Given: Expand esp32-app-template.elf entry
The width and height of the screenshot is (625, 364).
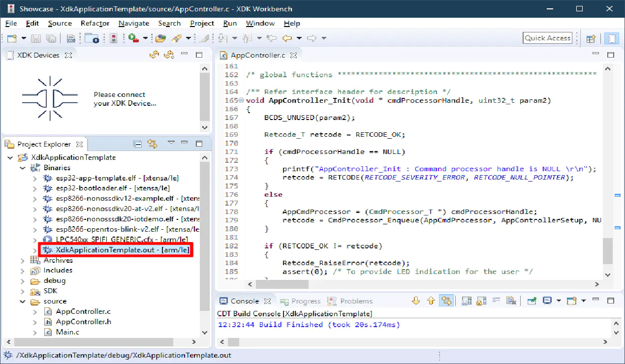Looking at the screenshot, I should (34, 178).
